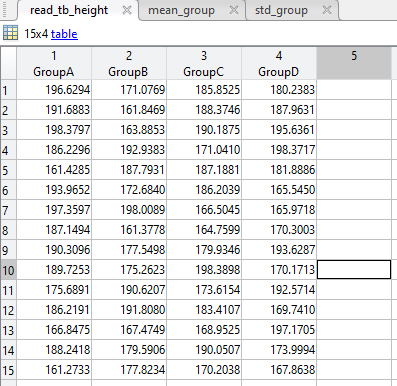Select row header 15
397x386 pixels.
(8, 370)
